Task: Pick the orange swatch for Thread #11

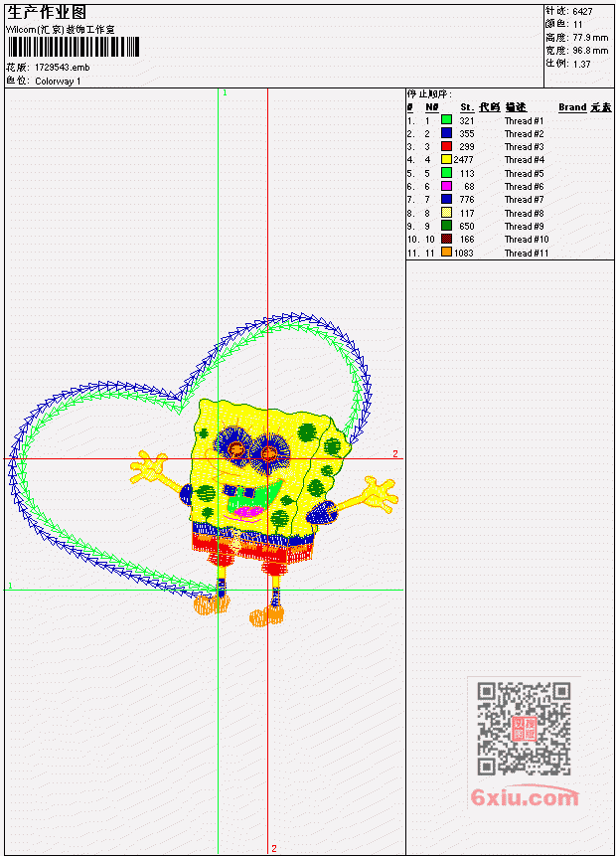Action: point(446,253)
